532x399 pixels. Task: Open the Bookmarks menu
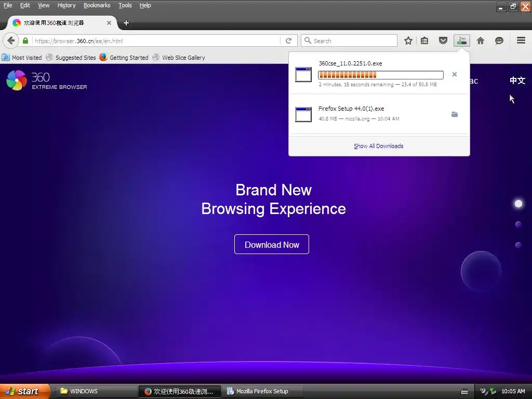(97, 5)
